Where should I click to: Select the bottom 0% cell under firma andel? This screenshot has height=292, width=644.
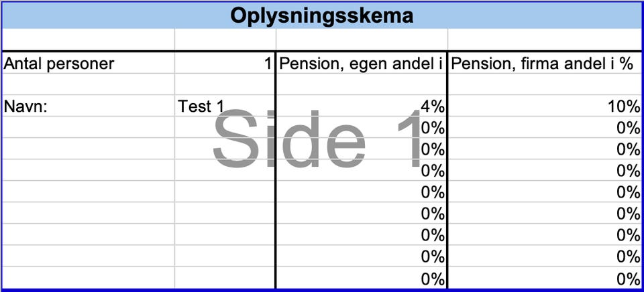(545, 279)
